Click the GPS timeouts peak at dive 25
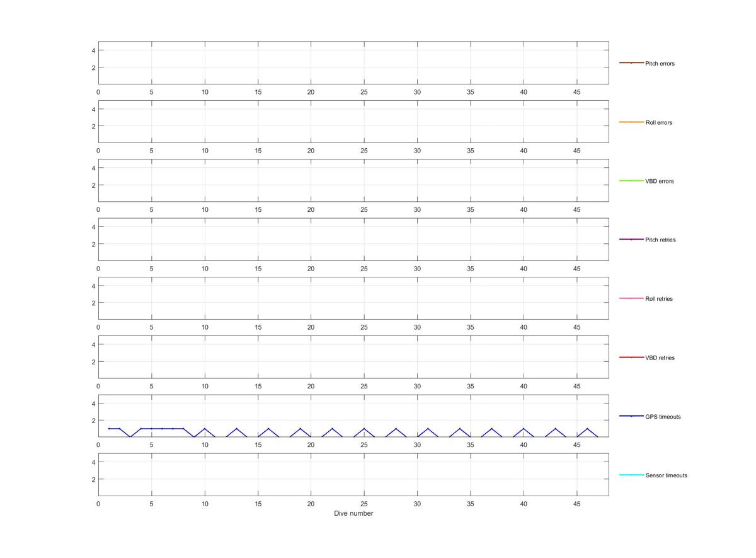756x558 pixels. (364, 429)
